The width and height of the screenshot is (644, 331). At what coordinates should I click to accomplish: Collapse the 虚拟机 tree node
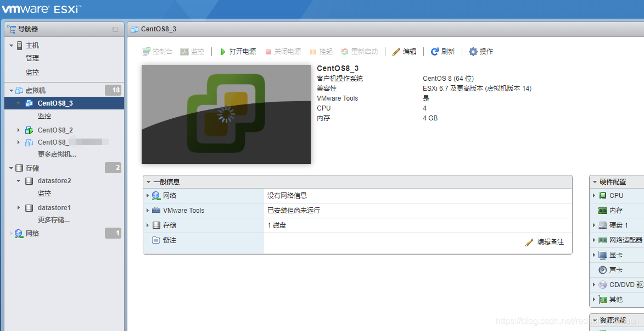11,91
